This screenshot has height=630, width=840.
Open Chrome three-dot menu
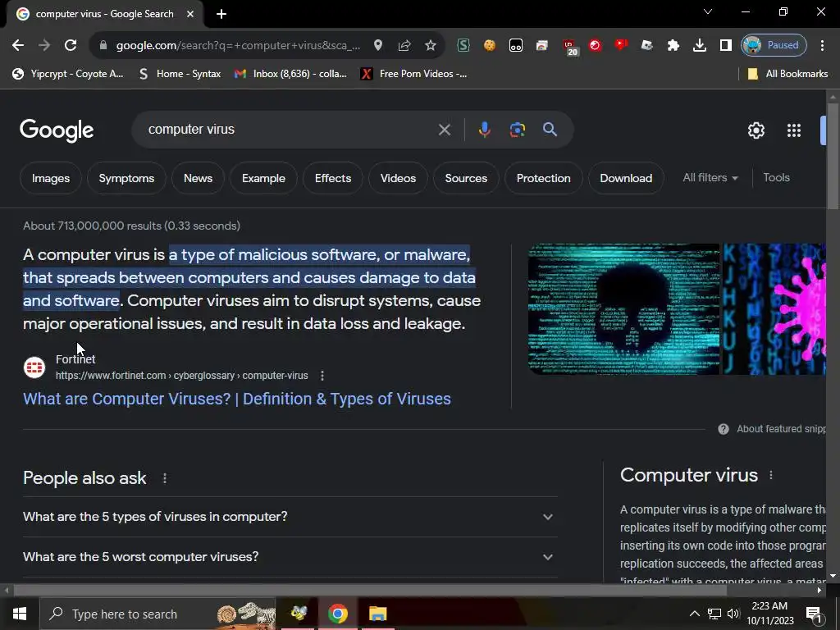[x=822, y=46]
